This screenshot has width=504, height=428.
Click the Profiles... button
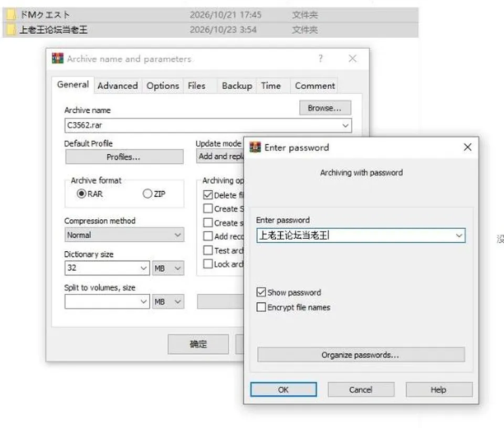(124, 157)
